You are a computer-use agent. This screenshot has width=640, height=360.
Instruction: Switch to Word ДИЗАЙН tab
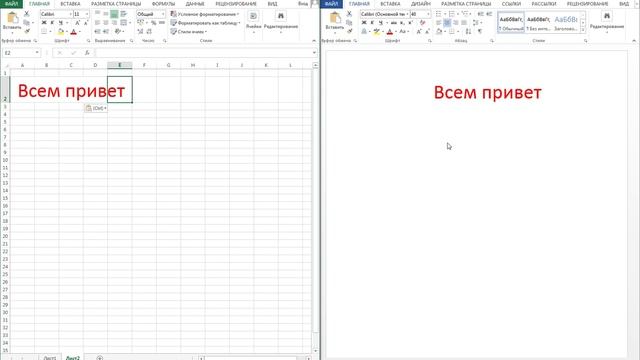(x=421, y=4)
